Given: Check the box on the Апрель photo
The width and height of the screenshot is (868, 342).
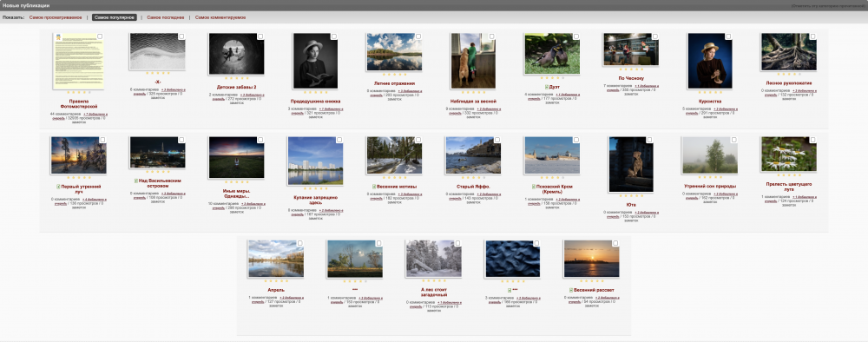Looking at the screenshot, I should tap(300, 243).
